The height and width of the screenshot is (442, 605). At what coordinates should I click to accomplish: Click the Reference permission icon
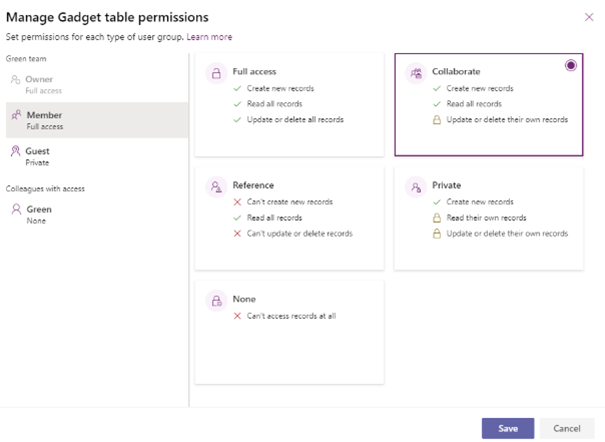(x=215, y=187)
